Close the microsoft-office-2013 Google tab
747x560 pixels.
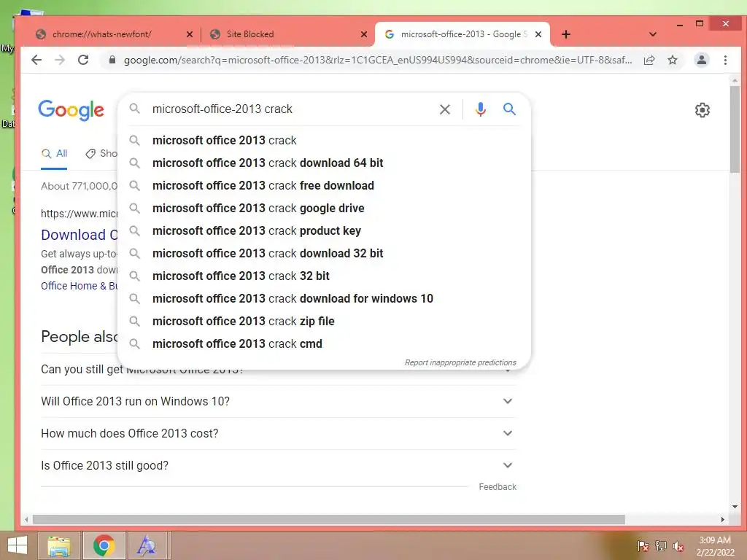[x=538, y=34]
